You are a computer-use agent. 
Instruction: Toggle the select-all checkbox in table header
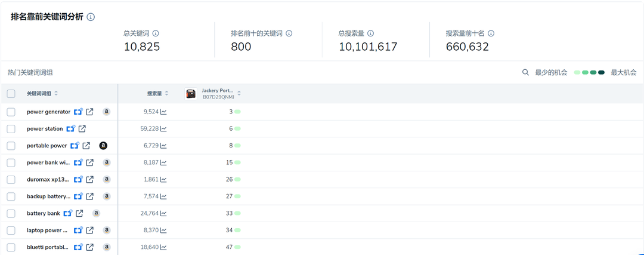[11, 94]
